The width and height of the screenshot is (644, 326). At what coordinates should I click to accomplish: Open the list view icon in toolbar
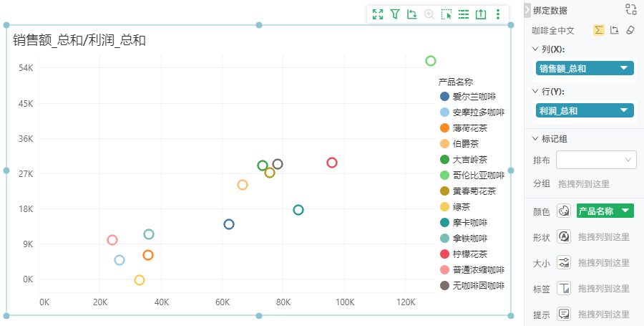464,14
